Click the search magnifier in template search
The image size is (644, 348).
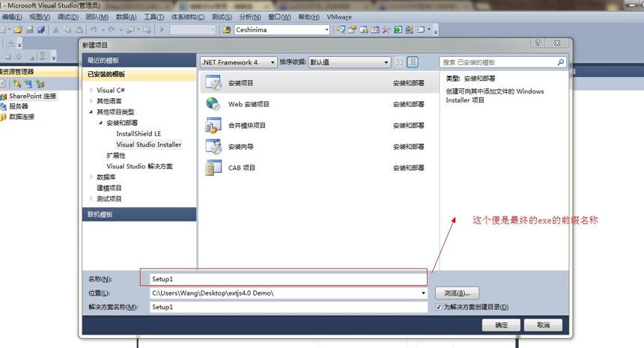point(561,62)
